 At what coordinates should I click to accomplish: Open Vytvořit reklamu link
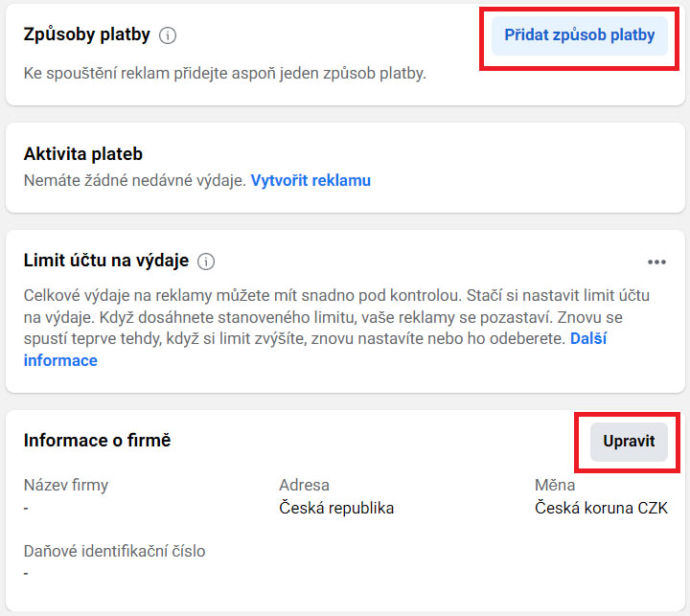pyautogui.click(x=310, y=180)
